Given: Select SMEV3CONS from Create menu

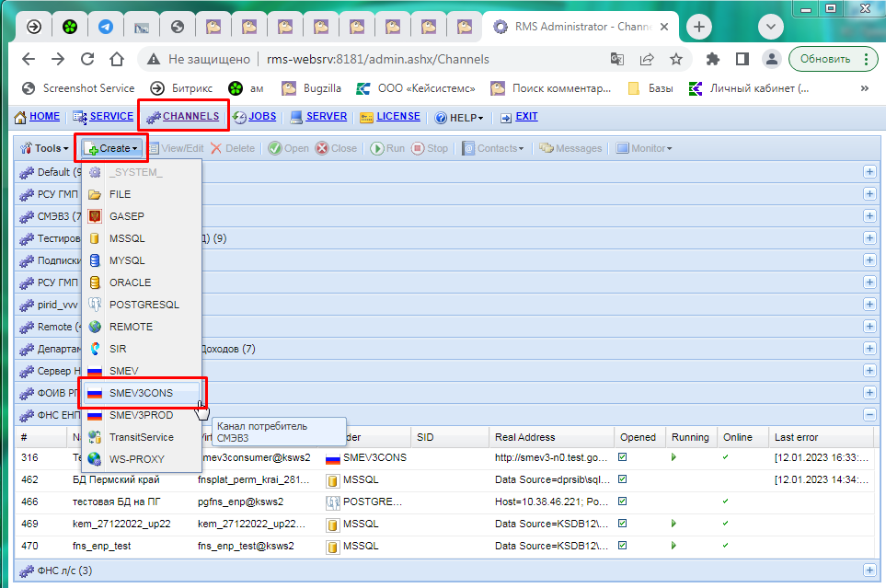Looking at the screenshot, I should click(x=142, y=393).
